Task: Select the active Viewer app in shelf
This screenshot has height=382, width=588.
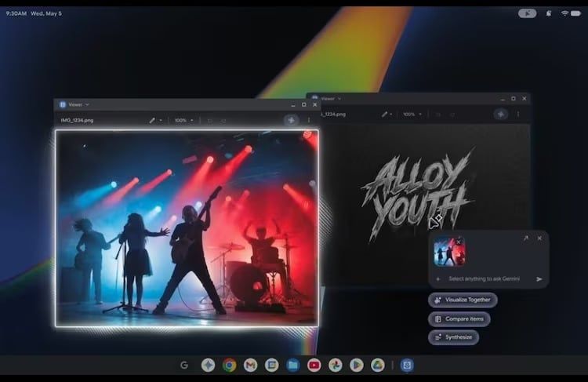Action: coord(407,365)
